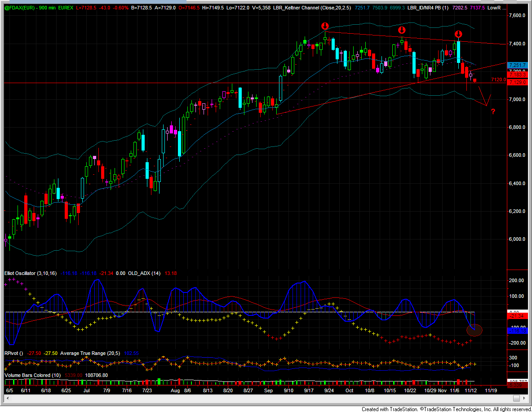The width and height of the screenshot is (532, 412).
Task: Click the V=5,358 volume value
Action: pyautogui.click(x=261, y=8)
